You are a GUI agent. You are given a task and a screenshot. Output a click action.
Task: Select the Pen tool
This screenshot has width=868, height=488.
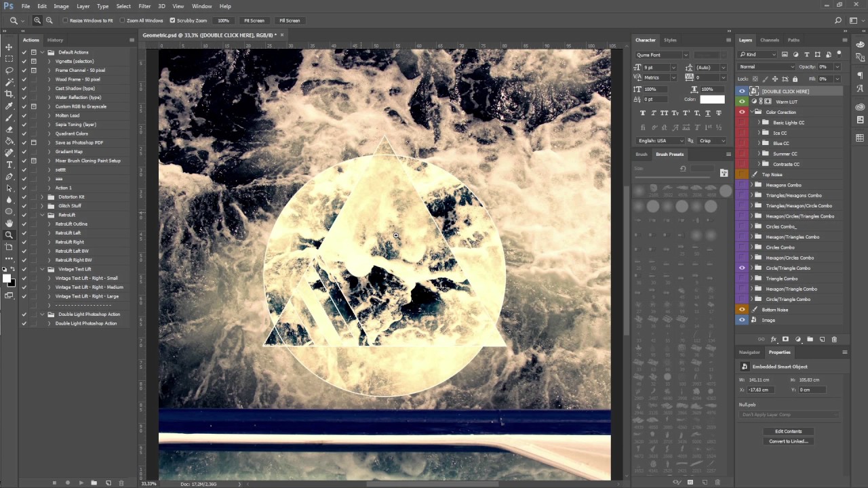[9, 176]
